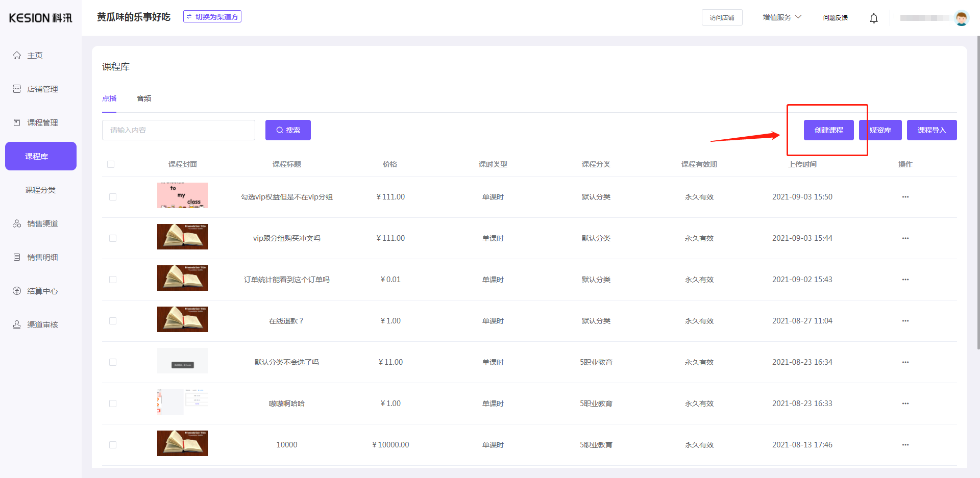Open more actions for course 10000
Image resolution: width=980 pixels, height=478 pixels.
point(905,445)
